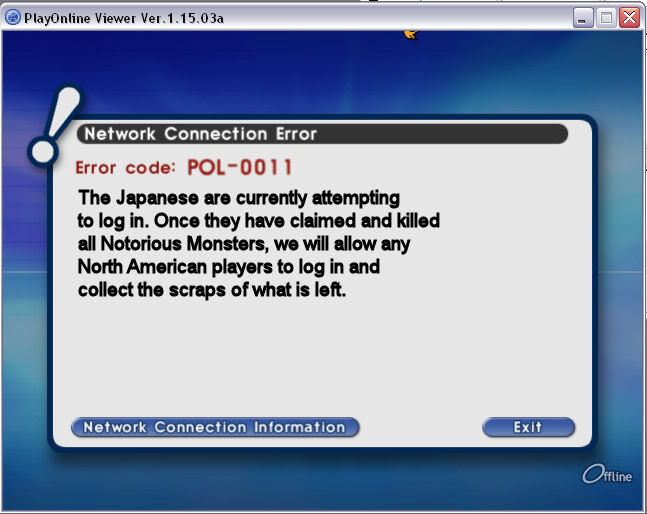Viewport: 647px width, 514px height.
Task: Maximize the PlayOnline Viewer window
Action: [x=606, y=18]
